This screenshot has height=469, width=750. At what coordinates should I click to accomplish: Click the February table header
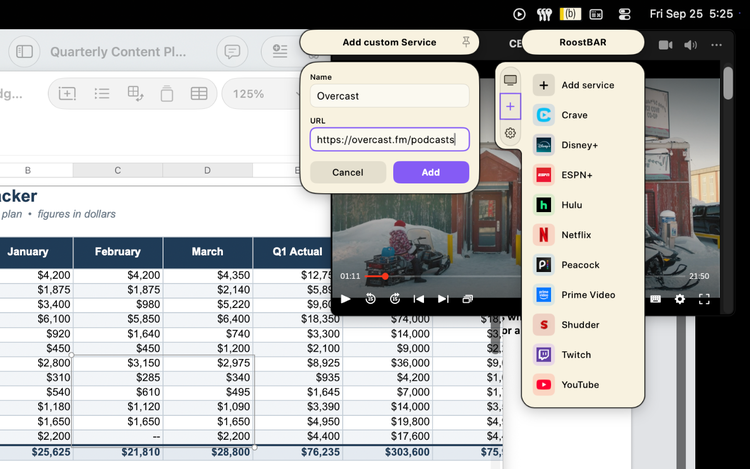(x=118, y=252)
